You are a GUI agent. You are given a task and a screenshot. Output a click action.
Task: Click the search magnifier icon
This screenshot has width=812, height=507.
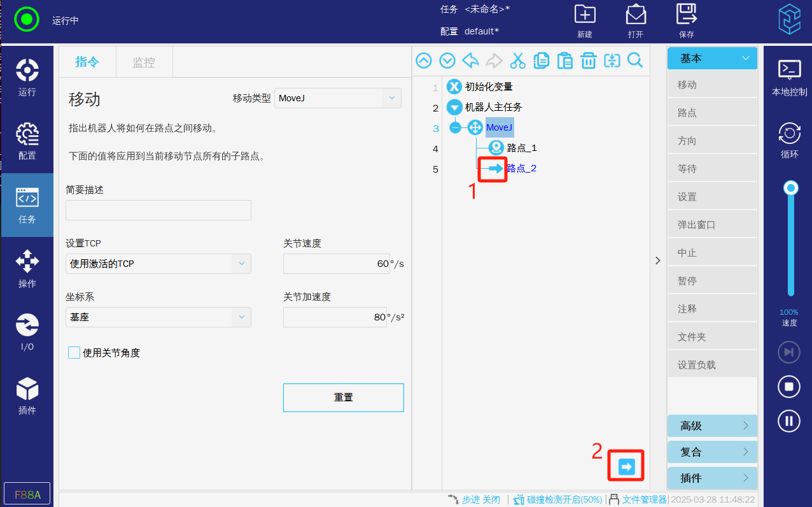634,61
